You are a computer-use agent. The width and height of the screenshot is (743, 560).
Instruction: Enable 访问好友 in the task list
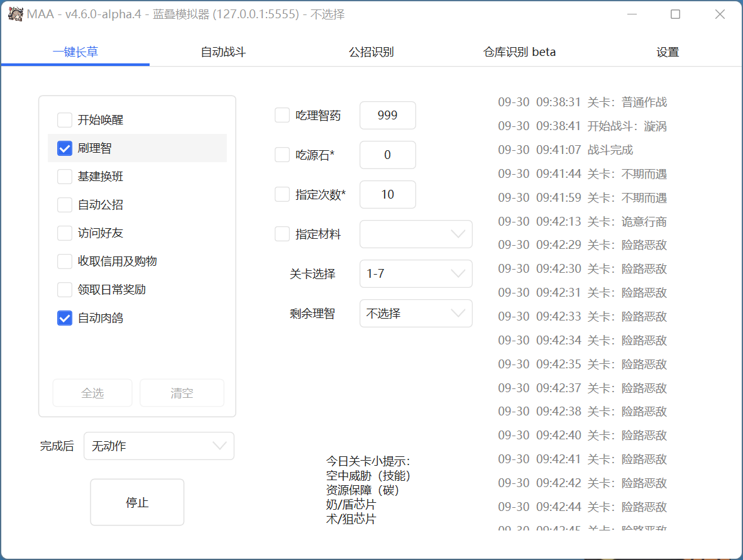pos(64,233)
